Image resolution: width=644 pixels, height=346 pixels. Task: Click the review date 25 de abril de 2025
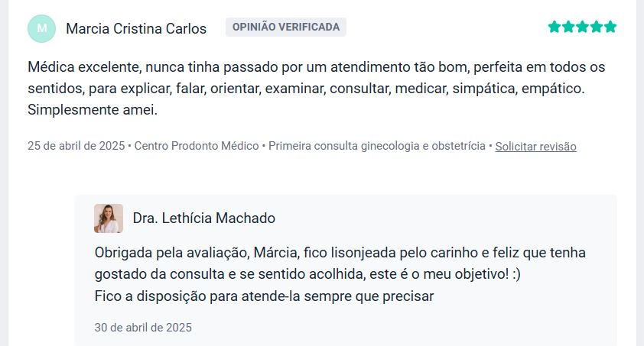tap(76, 146)
